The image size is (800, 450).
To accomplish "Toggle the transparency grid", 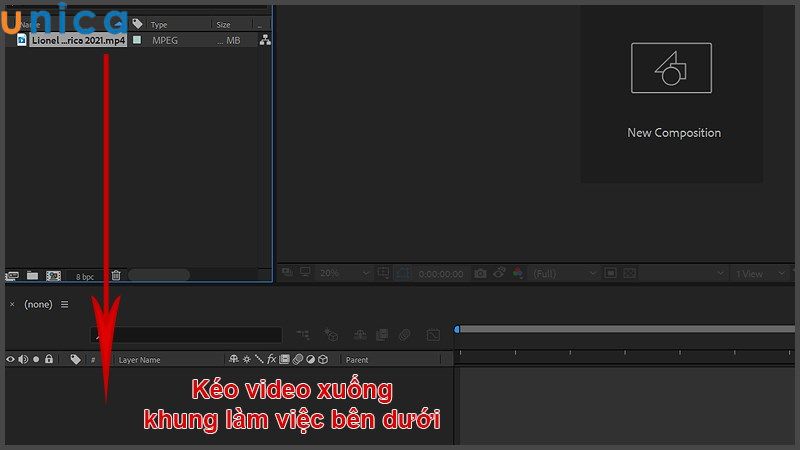I will [x=630, y=273].
